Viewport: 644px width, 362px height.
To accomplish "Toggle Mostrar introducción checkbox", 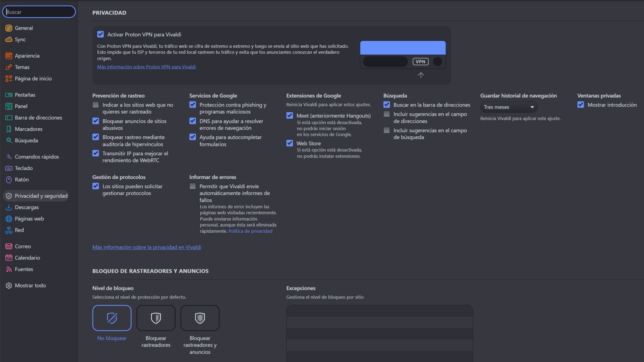I will pos(580,104).
